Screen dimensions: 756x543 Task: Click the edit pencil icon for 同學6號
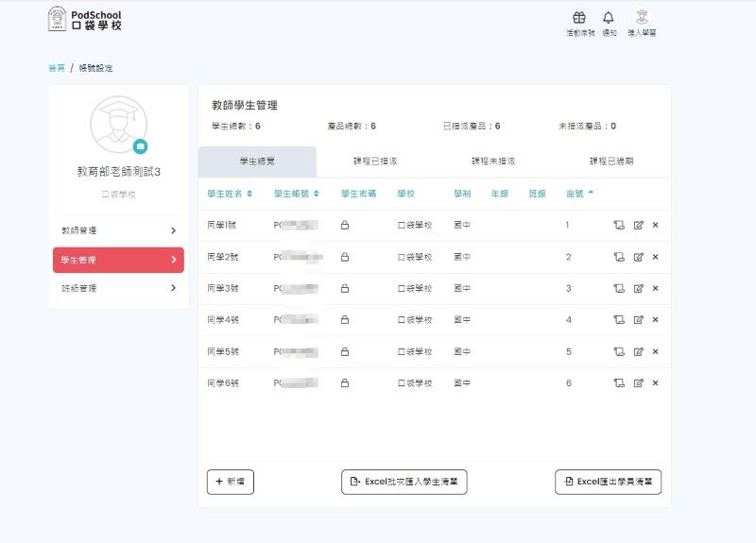pos(638,383)
